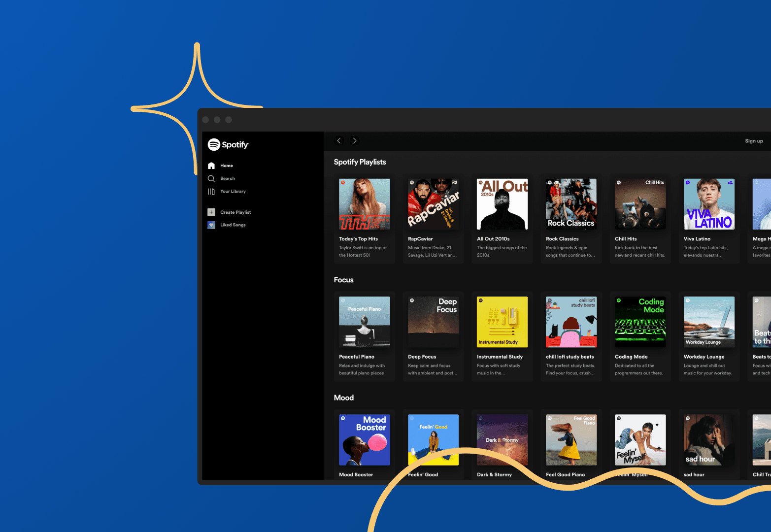Click 'Kick back to the best' description
The image size is (771, 532).
click(x=640, y=251)
